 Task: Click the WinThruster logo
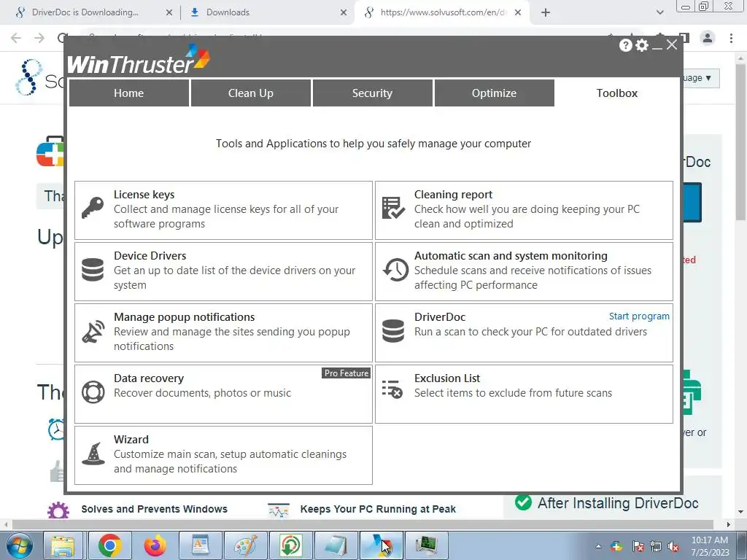click(x=138, y=60)
